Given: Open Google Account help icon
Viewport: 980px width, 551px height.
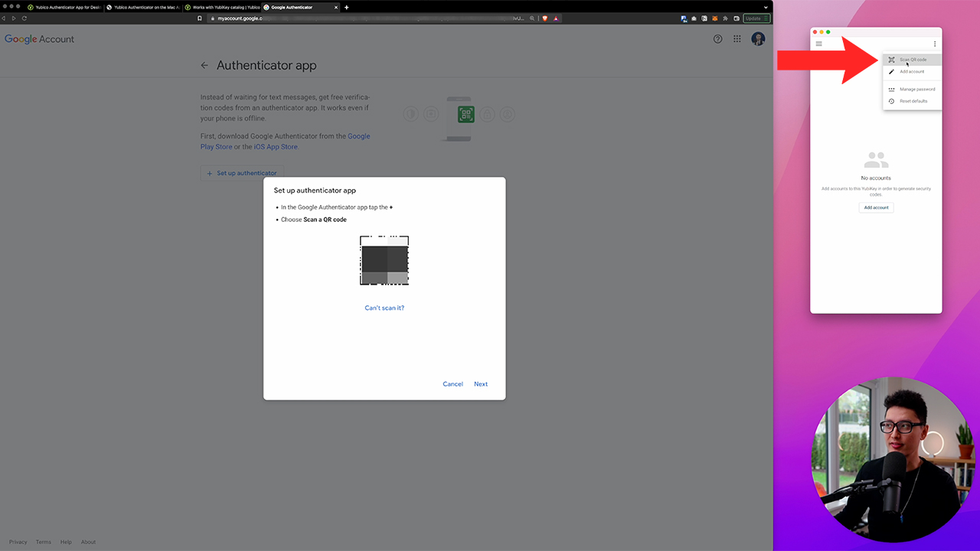Looking at the screenshot, I should pyautogui.click(x=717, y=39).
